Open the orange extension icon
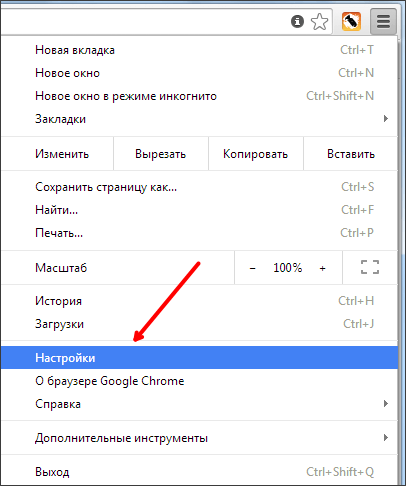406x486 pixels. (x=351, y=22)
